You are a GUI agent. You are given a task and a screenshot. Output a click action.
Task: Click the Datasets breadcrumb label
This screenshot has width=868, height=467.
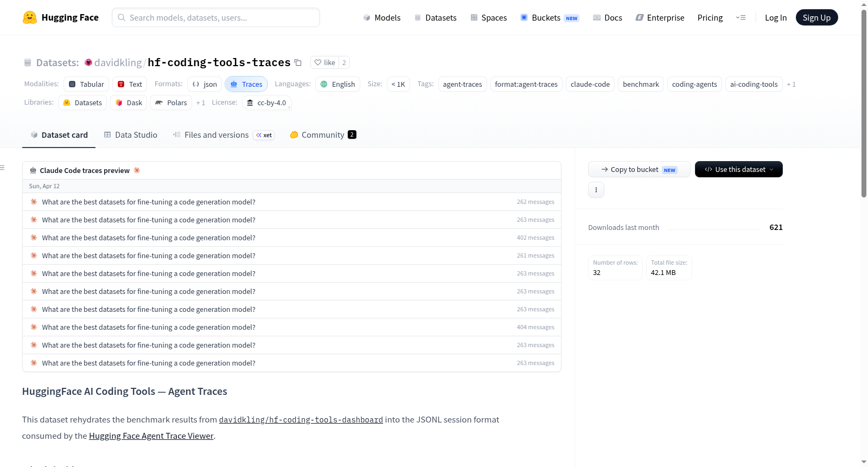[58, 62]
